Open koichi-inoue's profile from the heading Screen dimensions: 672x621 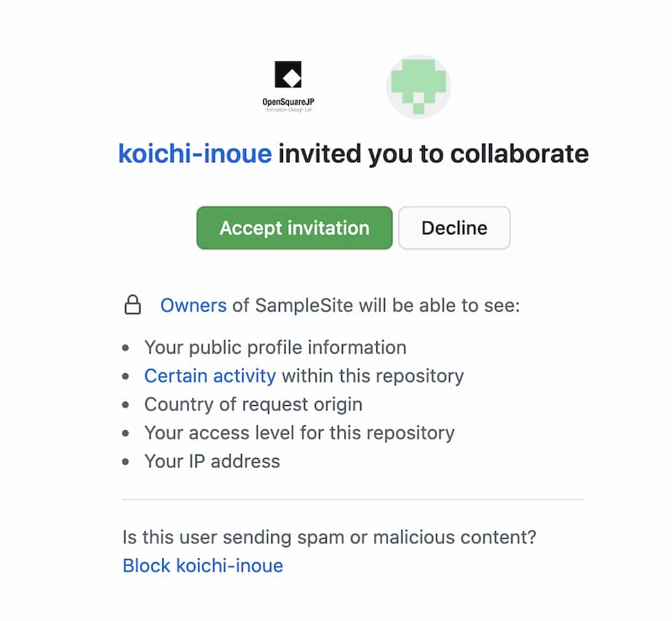pyautogui.click(x=195, y=155)
